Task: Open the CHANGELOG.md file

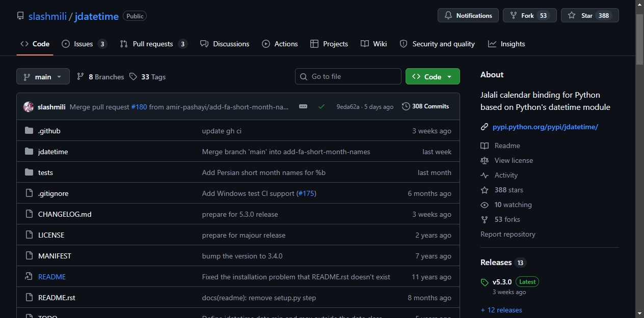Action: (x=65, y=214)
